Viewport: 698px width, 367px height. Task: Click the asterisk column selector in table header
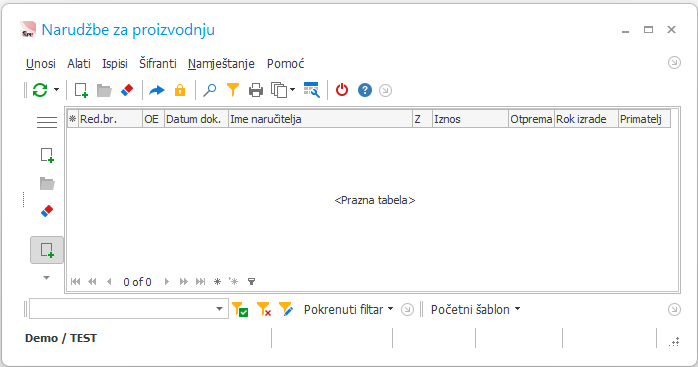(x=73, y=119)
